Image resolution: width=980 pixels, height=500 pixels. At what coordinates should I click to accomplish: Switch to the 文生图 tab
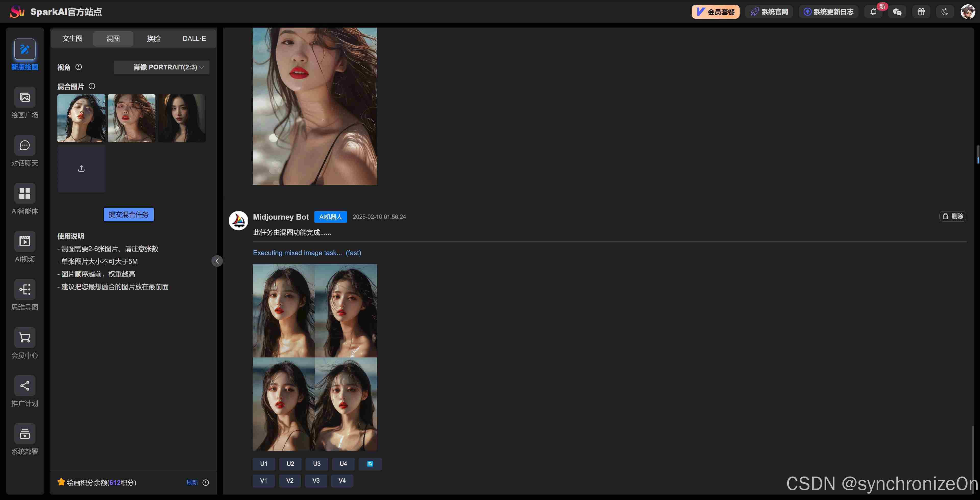[72, 39]
